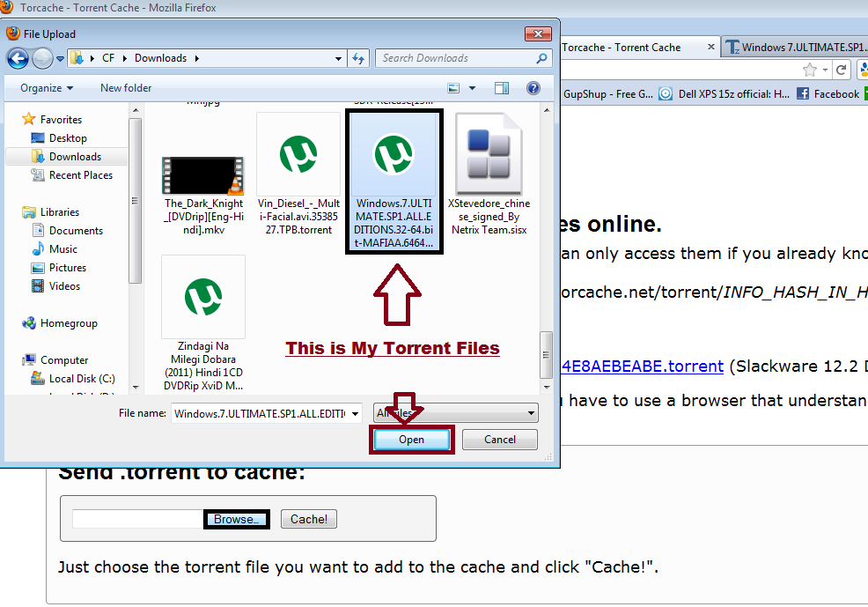Click breadcrumb arrow after Downloads
Image resolution: width=868 pixels, height=607 pixels.
tap(196, 58)
